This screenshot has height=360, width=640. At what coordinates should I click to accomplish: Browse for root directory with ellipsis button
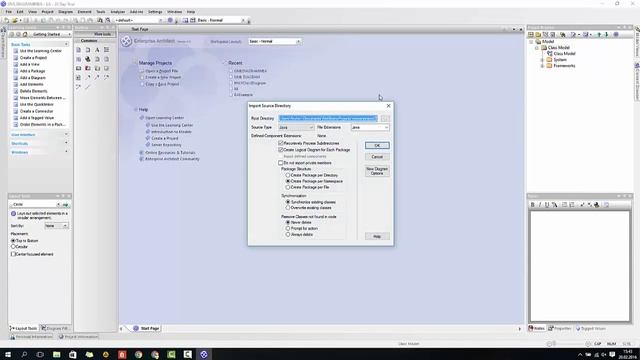pyautogui.click(x=384, y=118)
